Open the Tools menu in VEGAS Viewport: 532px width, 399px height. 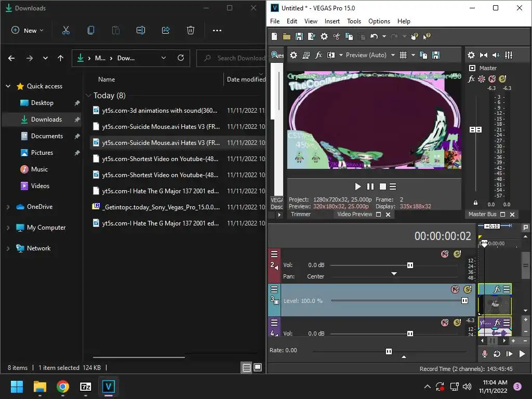coord(354,21)
